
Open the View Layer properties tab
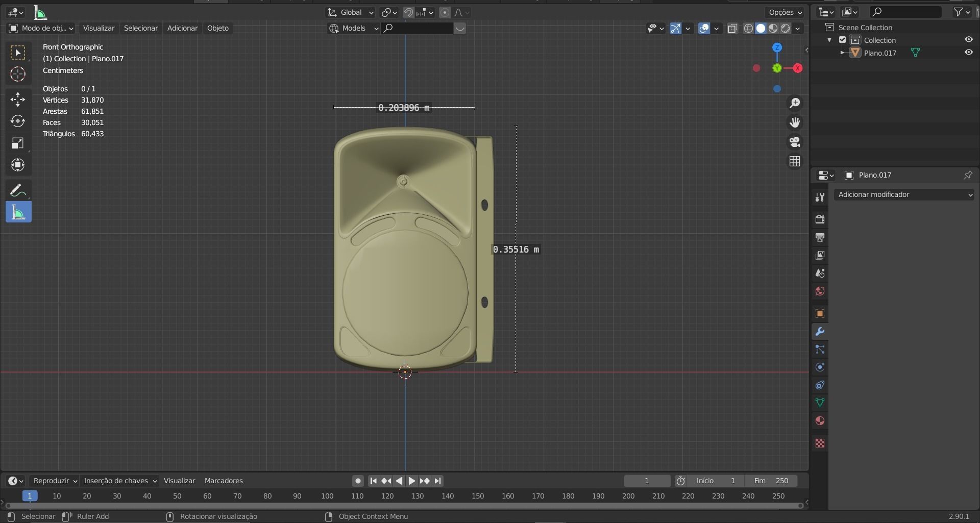pos(820,255)
